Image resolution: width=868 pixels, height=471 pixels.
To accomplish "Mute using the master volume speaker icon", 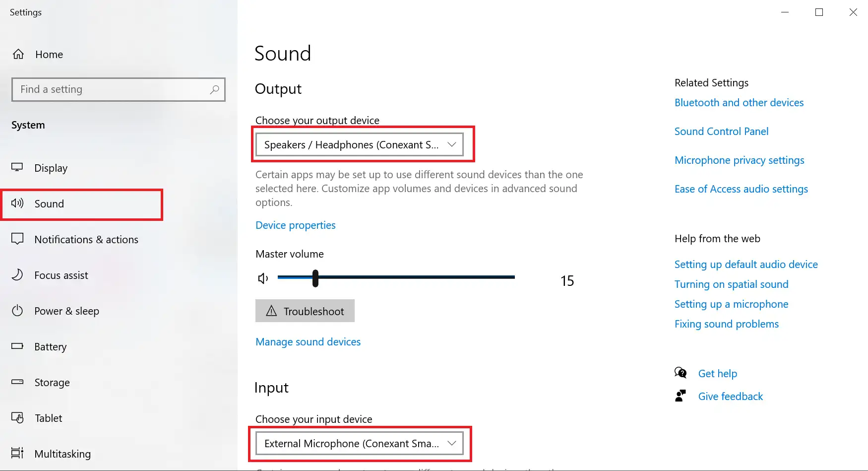I will (263, 278).
